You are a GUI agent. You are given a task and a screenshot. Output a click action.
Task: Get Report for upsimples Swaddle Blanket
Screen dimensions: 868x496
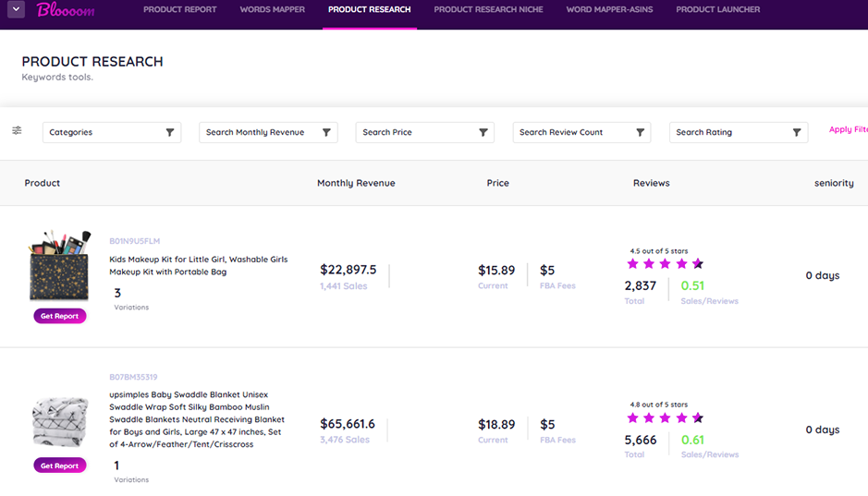click(x=59, y=466)
